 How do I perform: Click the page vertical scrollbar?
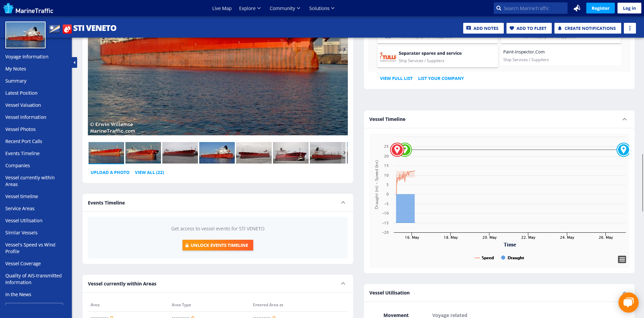(643, 183)
